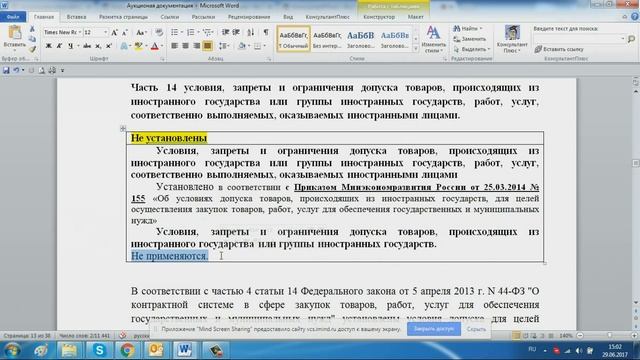640x360 pixels.
Task: Open Word Help question mark icon
Action: click(x=635, y=17)
